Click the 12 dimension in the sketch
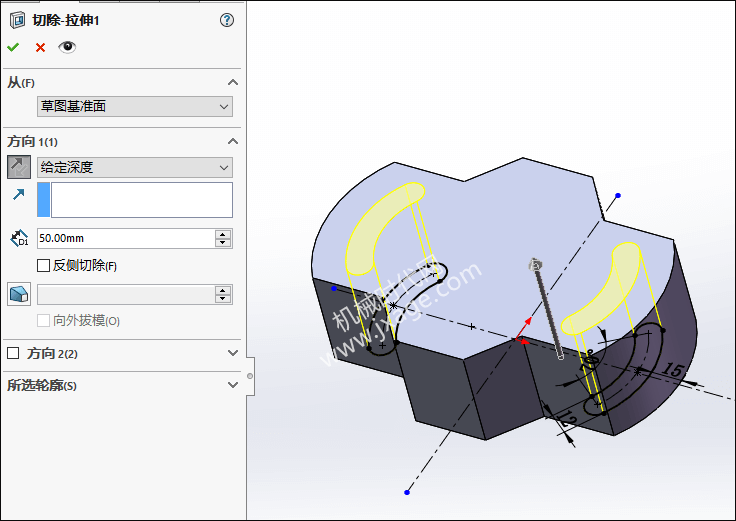Screen dimensions: 736x521 567,418
